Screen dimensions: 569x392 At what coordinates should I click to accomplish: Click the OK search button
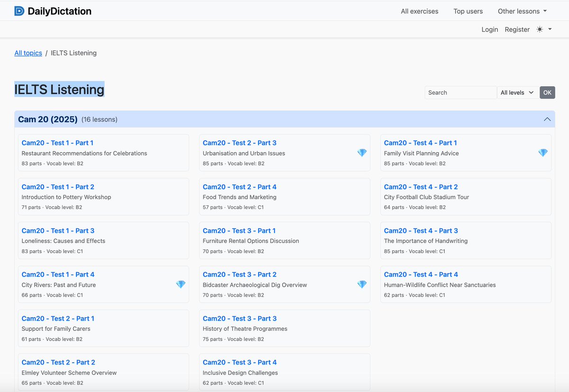coord(547,92)
